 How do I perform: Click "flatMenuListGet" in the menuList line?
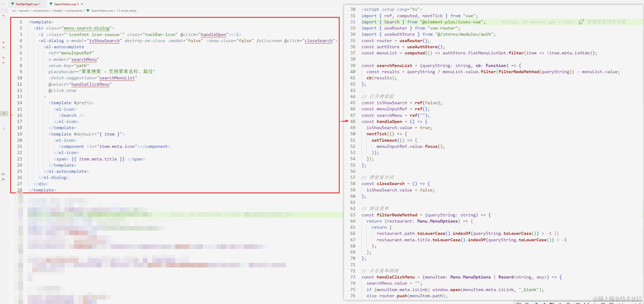[x=487, y=53]
